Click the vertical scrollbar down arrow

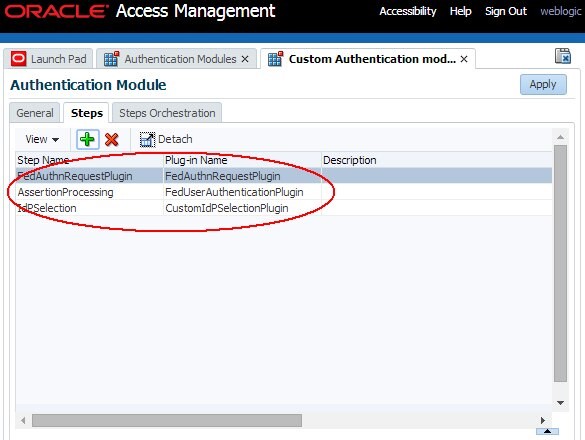point(560,403)
